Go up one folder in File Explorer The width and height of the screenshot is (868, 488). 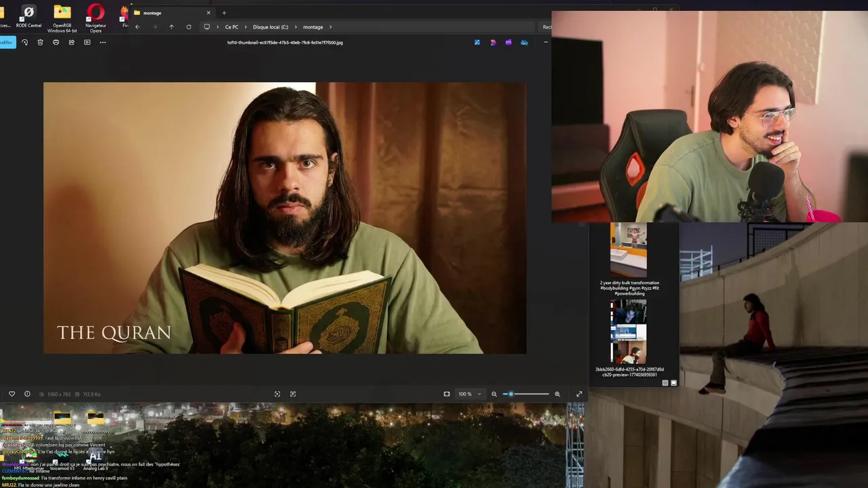172,27
